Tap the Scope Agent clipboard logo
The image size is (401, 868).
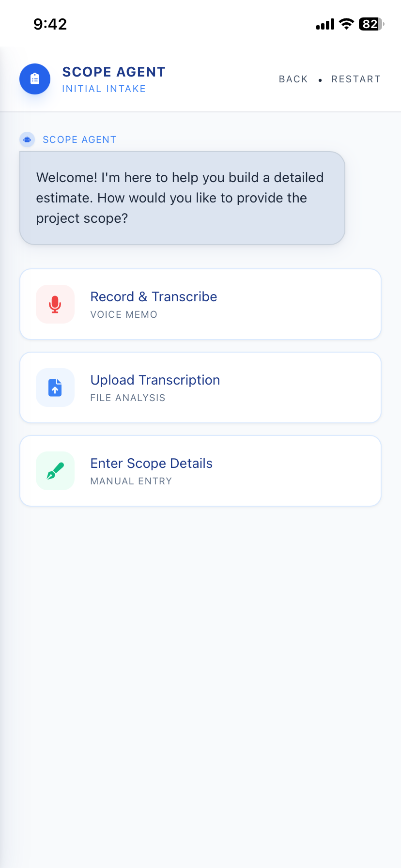point(35,79)
